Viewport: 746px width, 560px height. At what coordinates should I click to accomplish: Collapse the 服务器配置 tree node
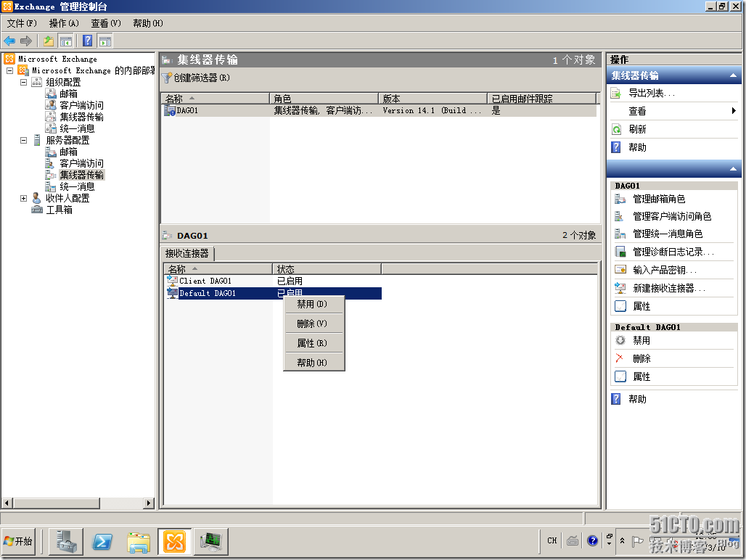point(23,140)
